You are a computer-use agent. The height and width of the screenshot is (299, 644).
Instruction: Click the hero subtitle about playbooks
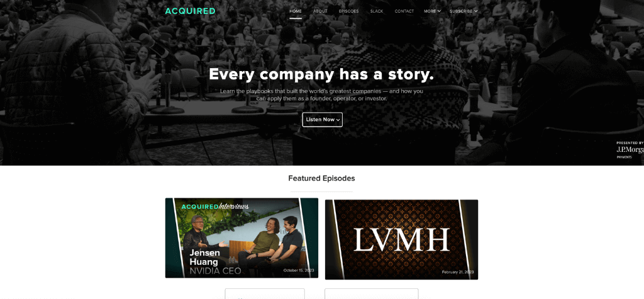(x=321, y=95)
